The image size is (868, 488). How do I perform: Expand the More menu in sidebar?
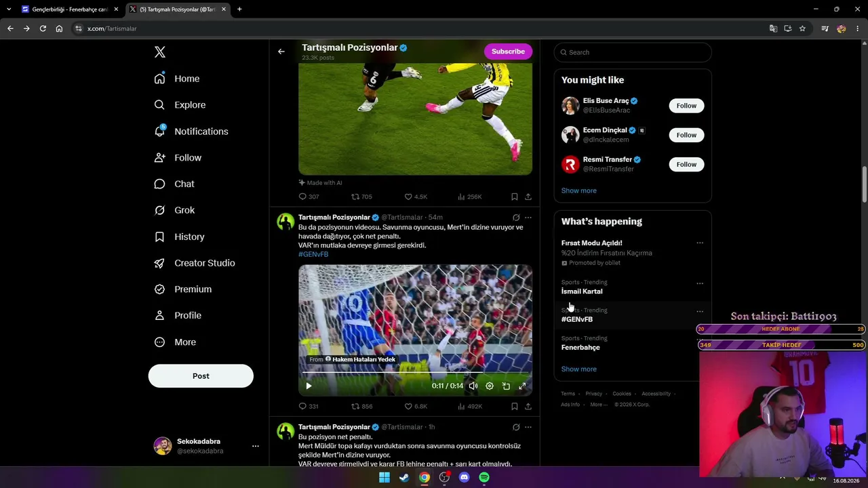click(175, 342)
